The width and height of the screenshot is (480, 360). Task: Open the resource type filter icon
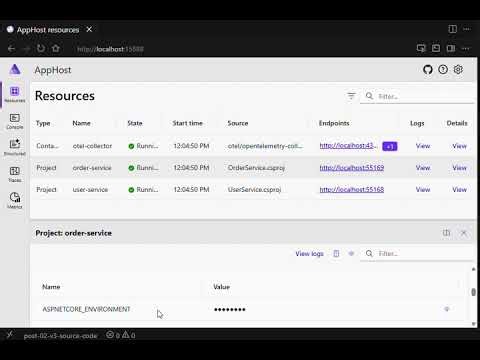[351, 96]
